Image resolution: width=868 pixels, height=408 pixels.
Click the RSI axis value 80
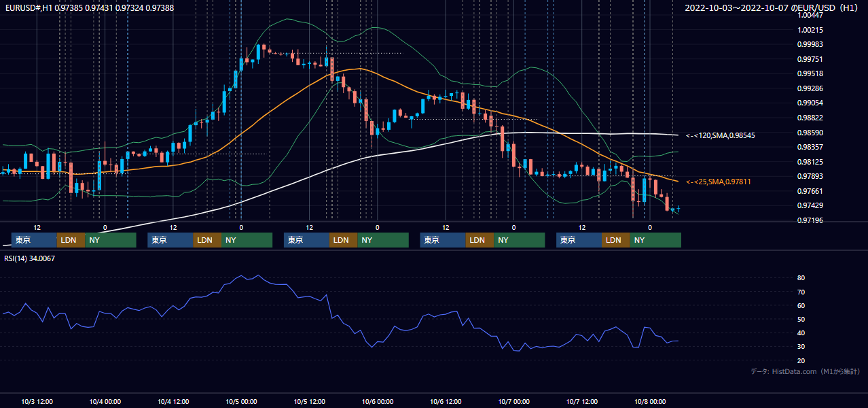pyautogui.click(x=801, y=278)
